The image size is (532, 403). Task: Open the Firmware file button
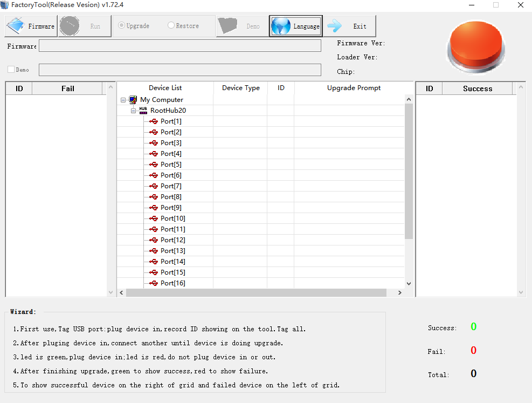pyautogui.click(x=31, y=26)
